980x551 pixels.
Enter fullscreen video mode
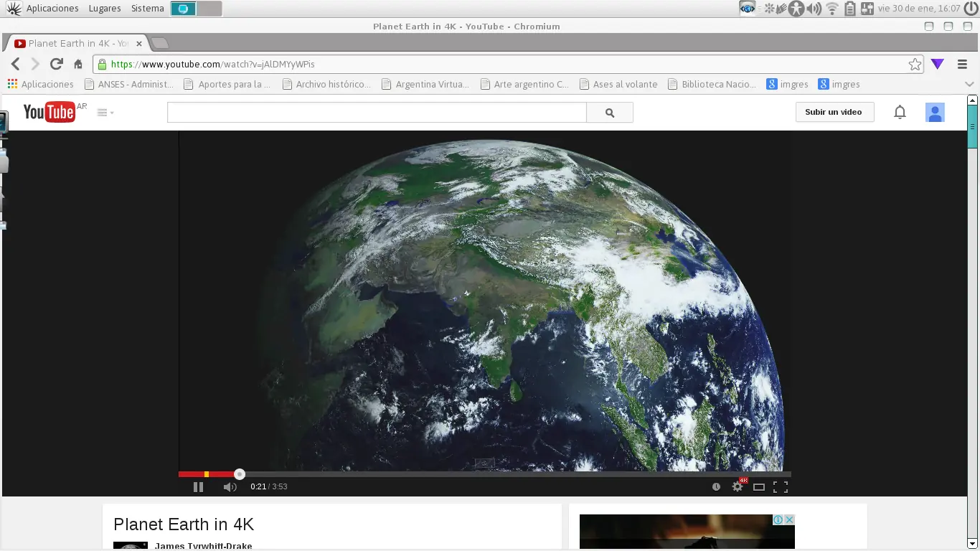[x=781, y=487]
